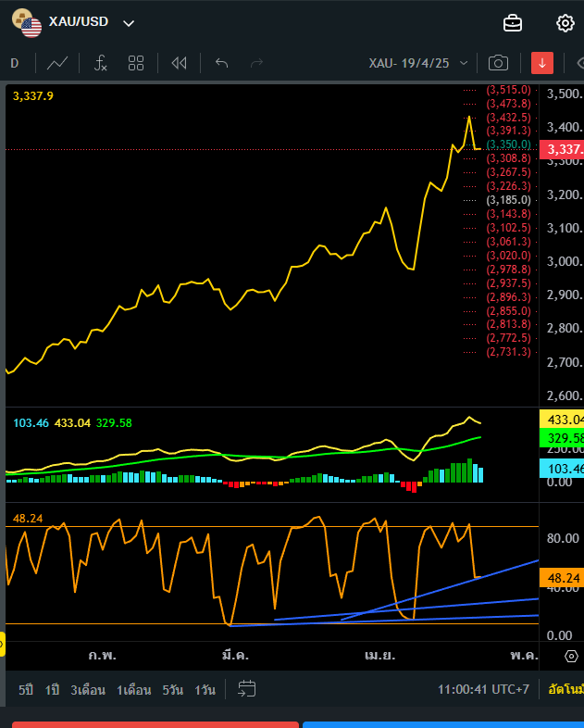Viewport: 584px width, 728px height.
Task: Click the 329.58 legend value
Action: (114, 423)
